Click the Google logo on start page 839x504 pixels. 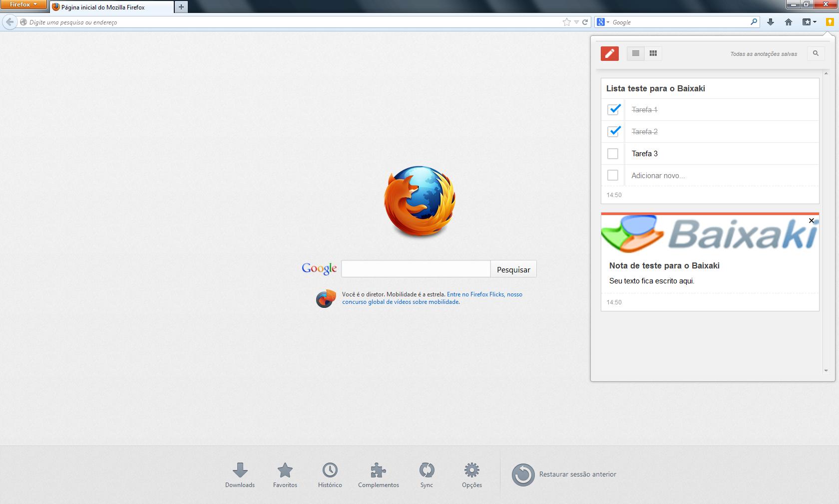pyautogui.click(x=319, y=268)
